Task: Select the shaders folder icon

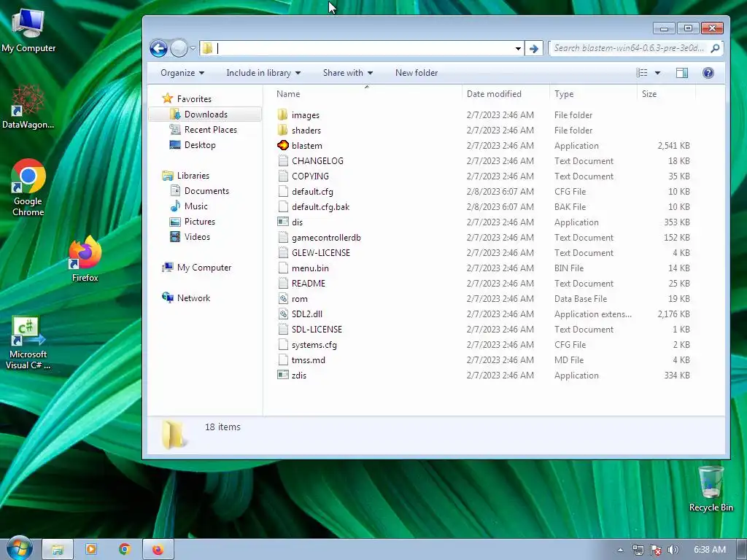Action: [x=282, y=130]
